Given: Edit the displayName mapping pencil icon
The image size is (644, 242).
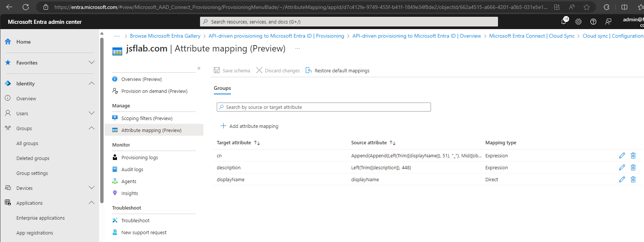Looking at the screenshot, I should point(622,179).
